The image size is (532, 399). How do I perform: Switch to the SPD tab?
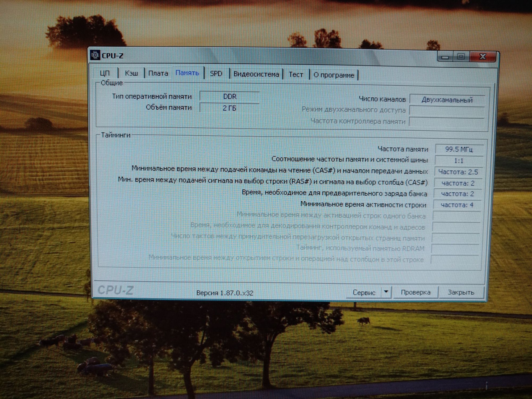[216, 74]
